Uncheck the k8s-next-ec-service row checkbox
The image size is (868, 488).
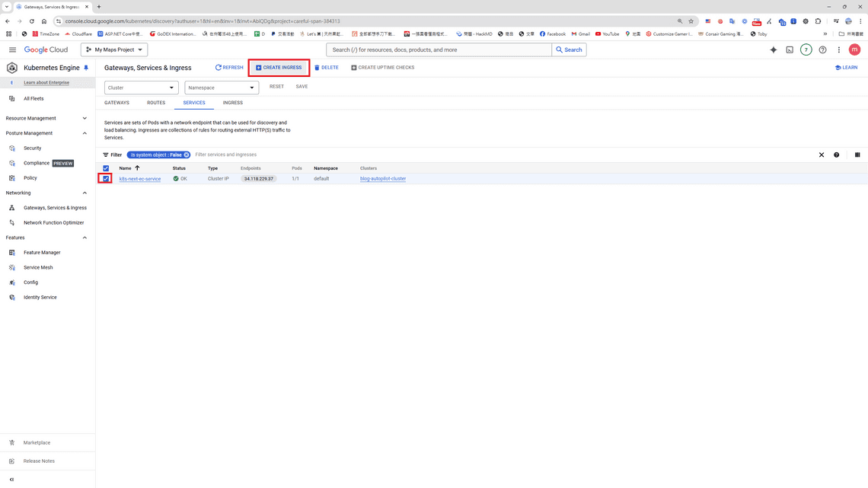(x=106, y=179)
